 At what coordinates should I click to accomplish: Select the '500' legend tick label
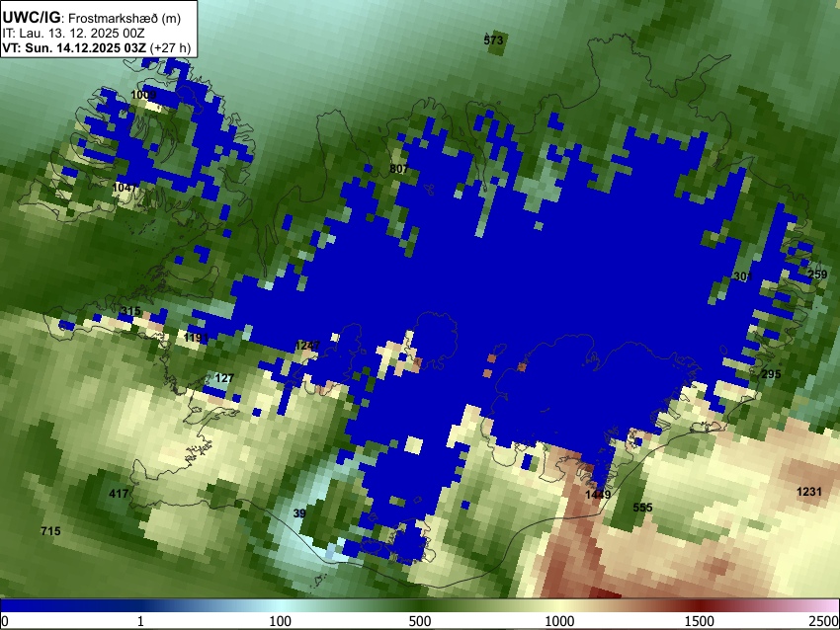420,621
